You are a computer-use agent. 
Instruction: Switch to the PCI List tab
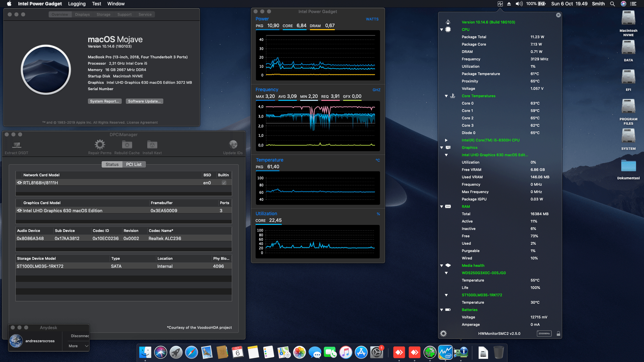point(133,164)
